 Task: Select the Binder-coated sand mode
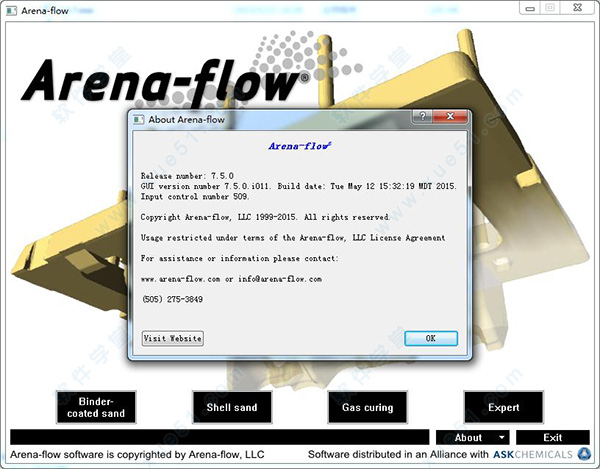point(96,407)
